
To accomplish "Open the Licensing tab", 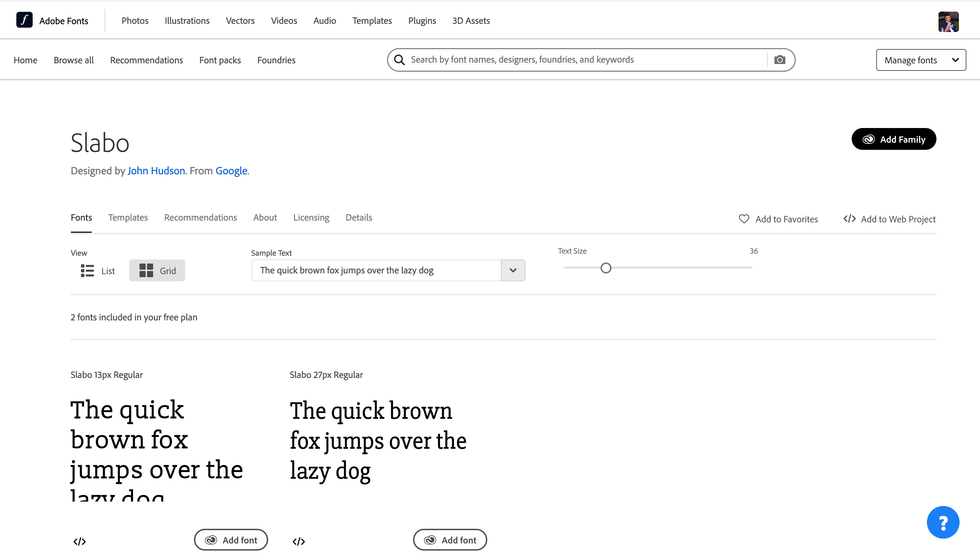I will [x=311, y=217].
